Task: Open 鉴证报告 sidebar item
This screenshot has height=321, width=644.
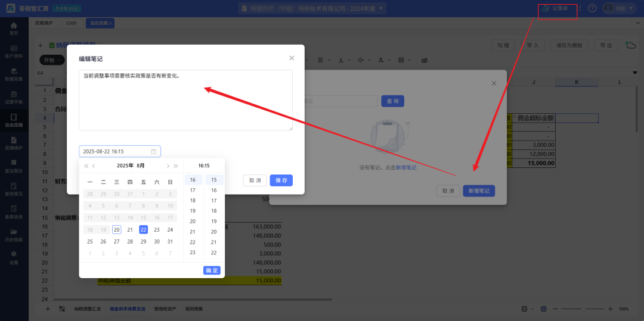Action: click(14, 166)
